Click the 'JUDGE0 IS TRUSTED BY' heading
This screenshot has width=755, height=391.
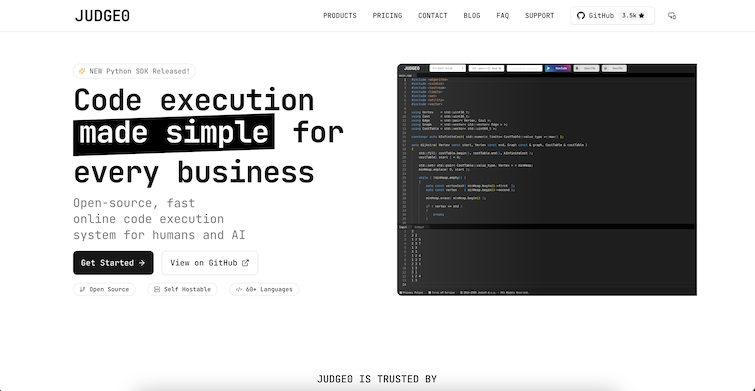[377, 379]
